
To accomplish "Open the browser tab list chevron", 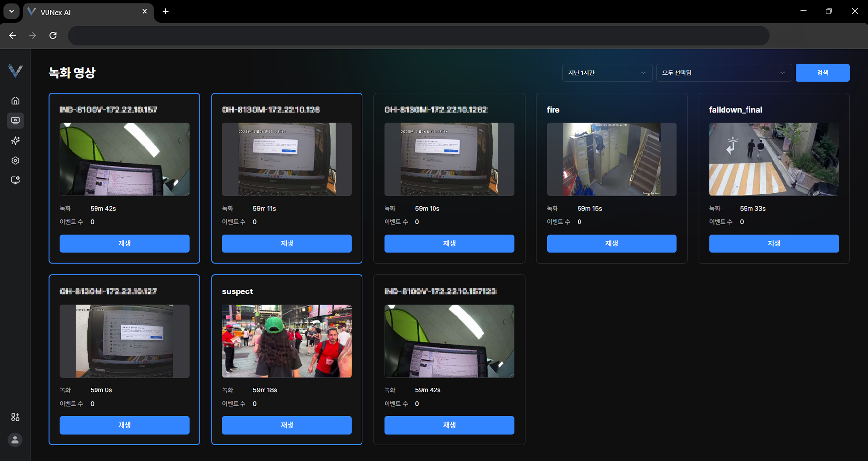I will (x=11, y=11).
